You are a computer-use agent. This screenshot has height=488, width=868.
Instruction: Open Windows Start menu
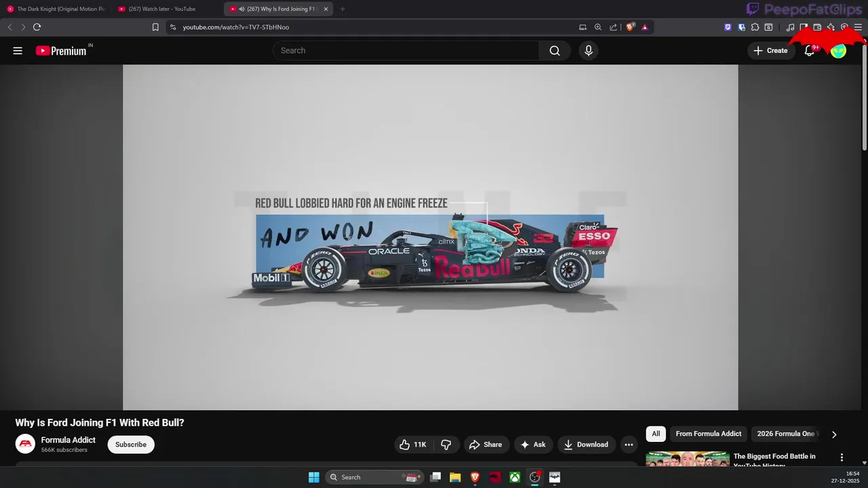point(314,477)
